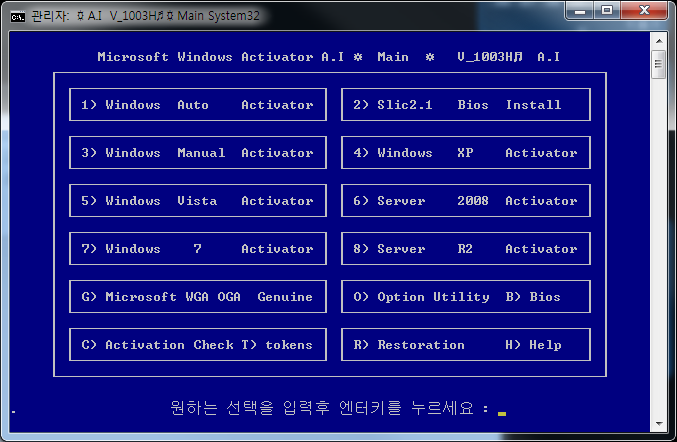Close the Main System32 console window
This screenshot has height=442, width=677.
click(644, 10)
